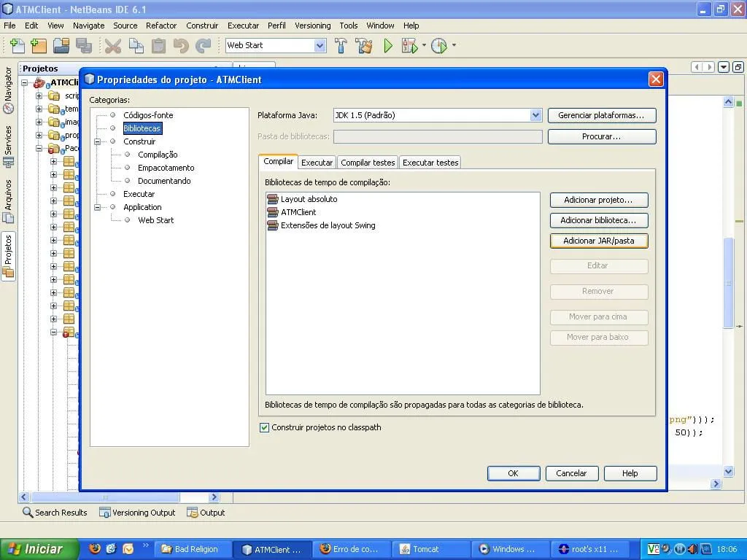Run the main project with green arrow

click(x=388, y=46)
